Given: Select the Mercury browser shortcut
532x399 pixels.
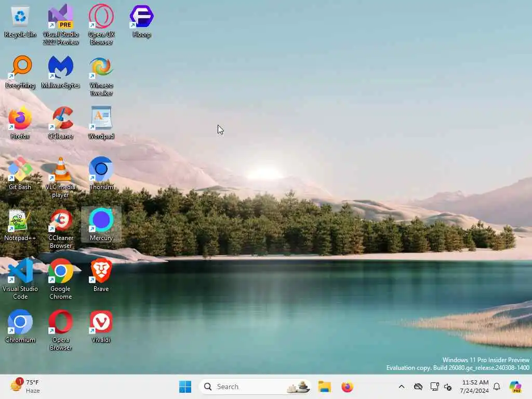Looking at the screenshot, I should tap(101, 225).
